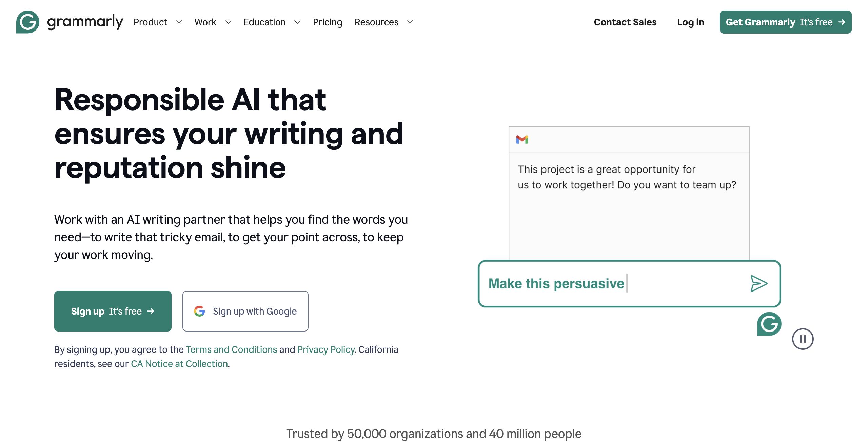Click the floating green Grammarly badge

click(x=769, y=324)
